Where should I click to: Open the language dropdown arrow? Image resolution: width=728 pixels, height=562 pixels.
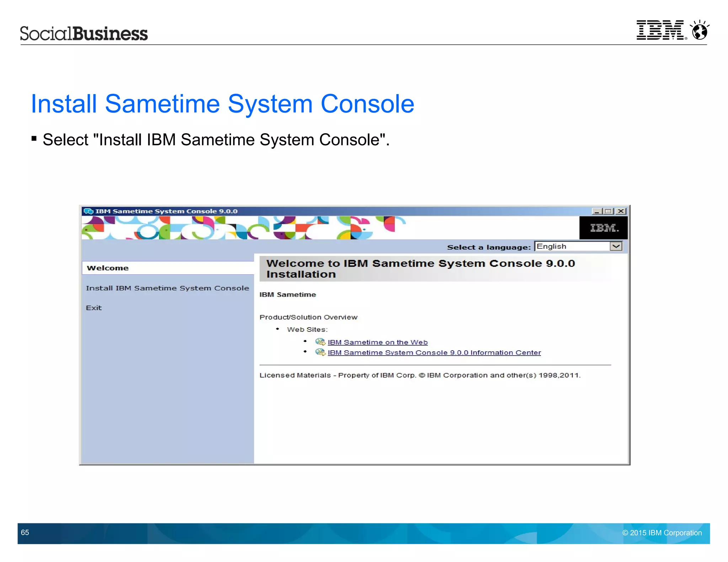tap(616, 246)
